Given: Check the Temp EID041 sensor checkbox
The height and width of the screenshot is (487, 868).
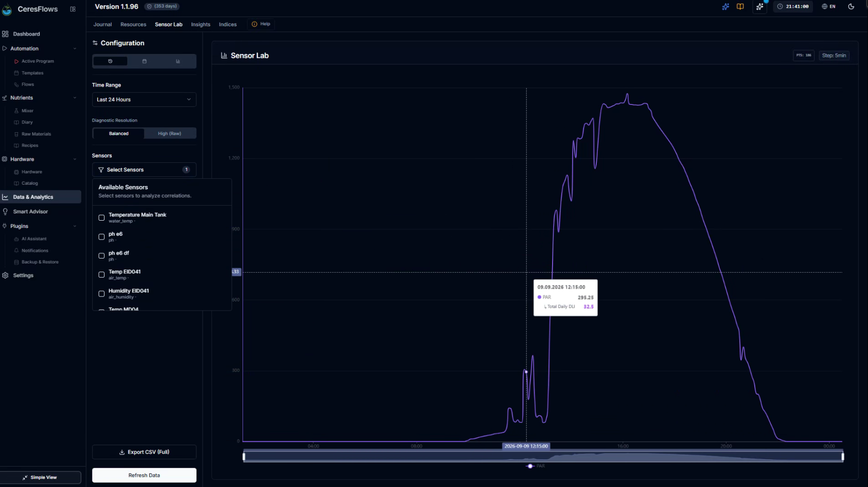Looking at the screenshot, I should 102,275.
